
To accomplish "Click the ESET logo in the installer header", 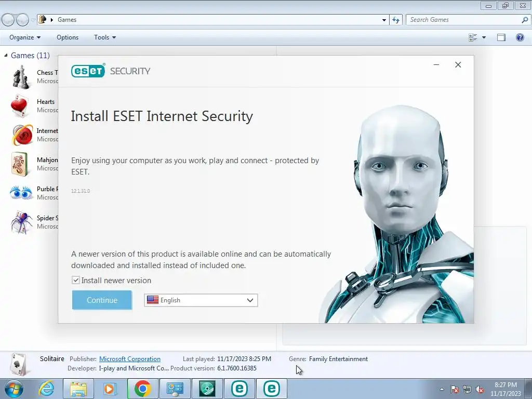I will tap(88, 71).
